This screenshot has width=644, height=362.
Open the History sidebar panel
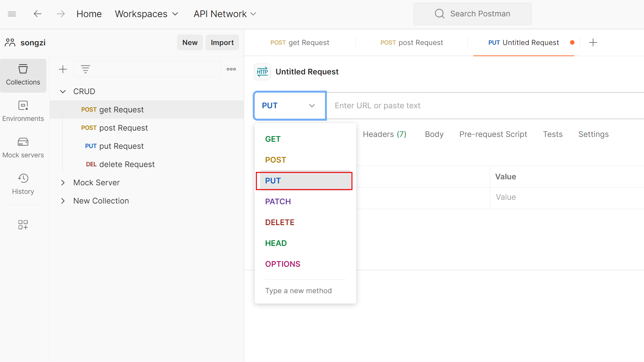point(23,184)
